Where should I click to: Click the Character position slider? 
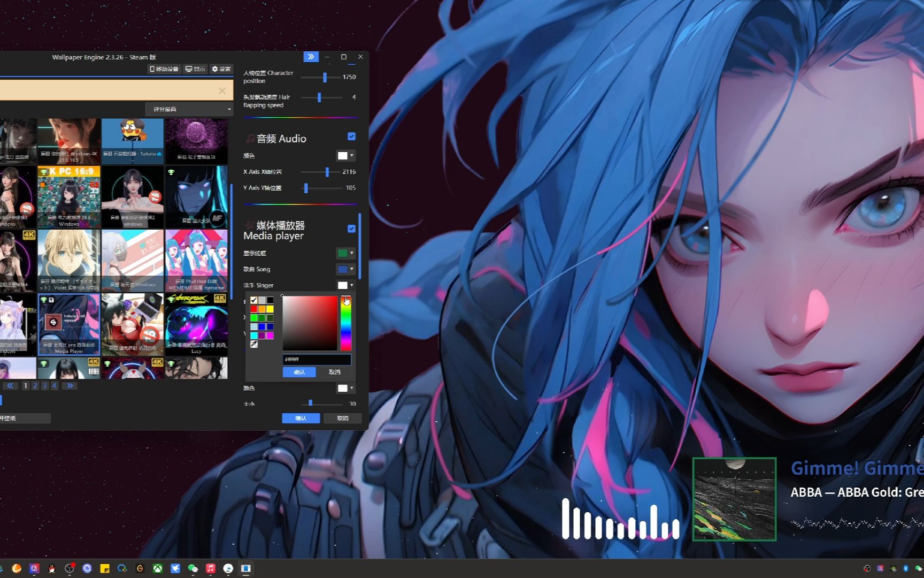(321, 77)
